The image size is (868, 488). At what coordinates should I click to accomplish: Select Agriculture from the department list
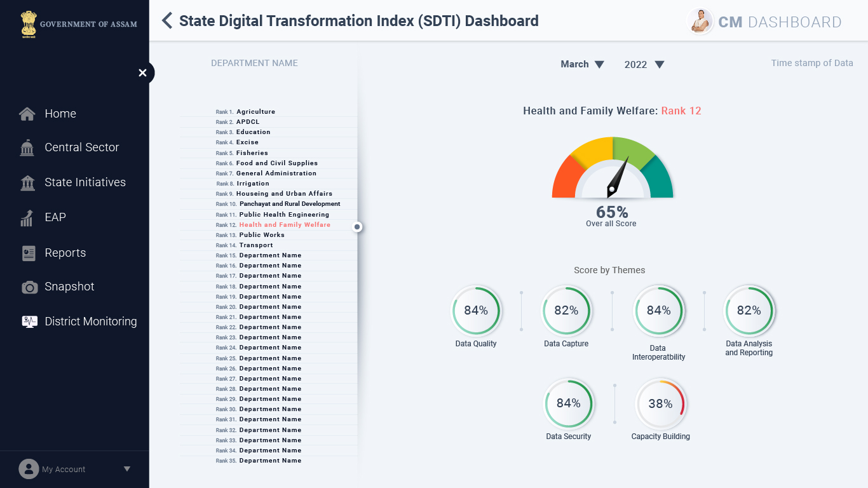tap(255, 112)
